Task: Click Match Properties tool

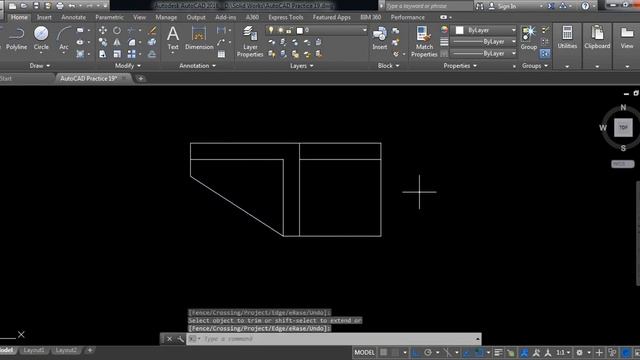Action: point(424,41)
